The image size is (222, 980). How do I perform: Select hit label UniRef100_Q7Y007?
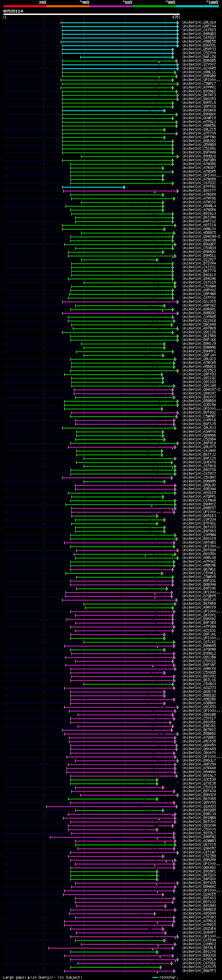pos(199,64)
